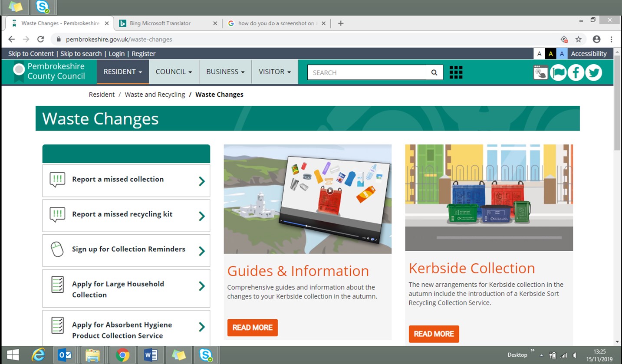Select the blue accessibility text option
Viewport: 622px width, 364px height.
[x=562, y=53]
